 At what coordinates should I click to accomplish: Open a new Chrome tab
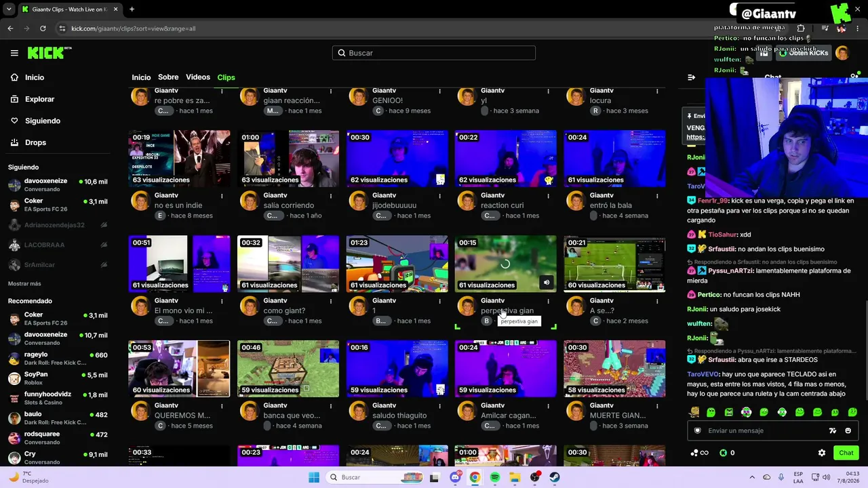pos(132,9)
